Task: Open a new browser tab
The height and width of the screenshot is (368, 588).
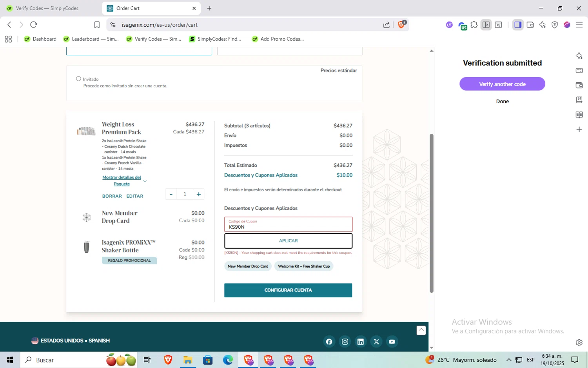Action: point(209,8)
